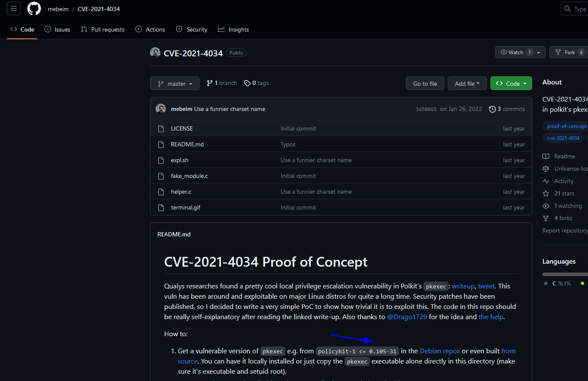Open the Insights tab

coord(233,29)
